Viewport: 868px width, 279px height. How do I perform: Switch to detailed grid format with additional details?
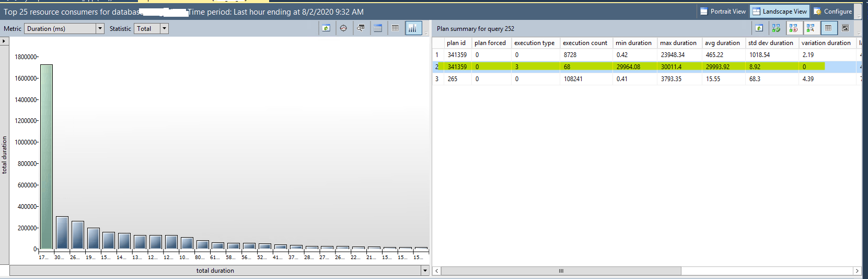coord(378,28)
